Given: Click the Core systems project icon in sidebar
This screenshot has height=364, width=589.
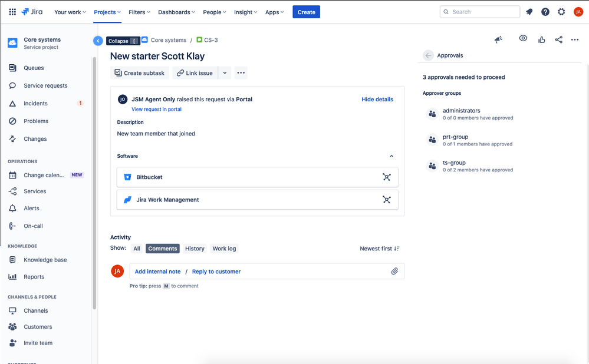Looking at the screenshot, I should pyautogui.click(x=12, y=43).
